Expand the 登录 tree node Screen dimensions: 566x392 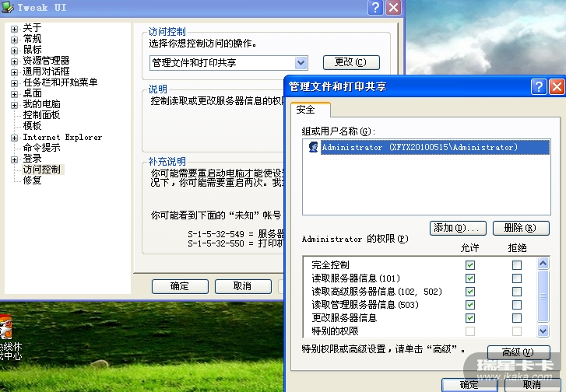(x=14, y=159)
